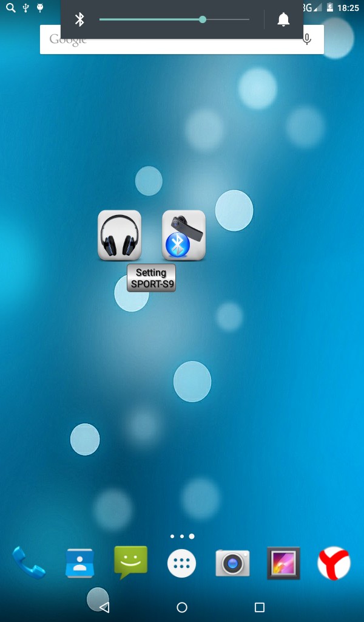
Task: Open the Camera app
Action: pyautogui.click(x=232, y=563)
